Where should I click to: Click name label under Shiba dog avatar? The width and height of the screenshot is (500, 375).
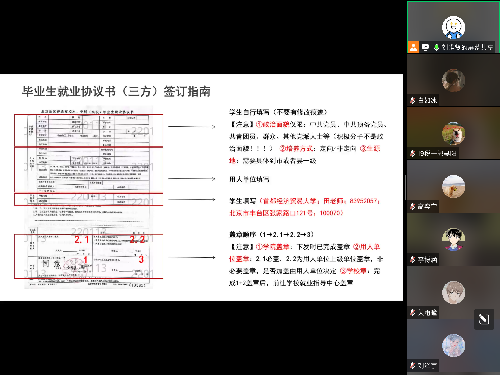coord(437,153)
